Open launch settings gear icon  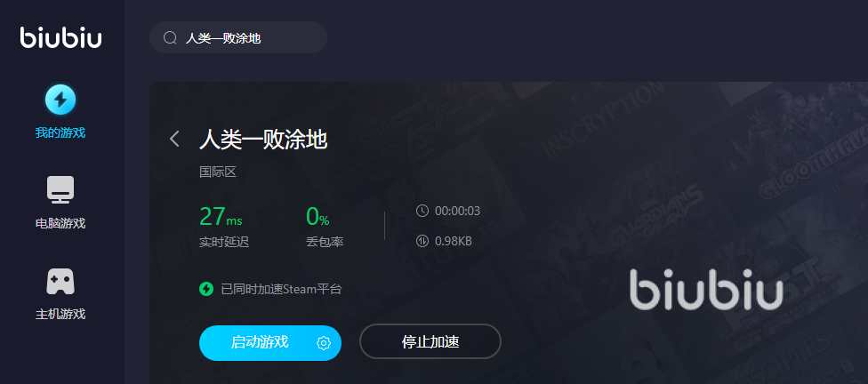coord(324,343)
